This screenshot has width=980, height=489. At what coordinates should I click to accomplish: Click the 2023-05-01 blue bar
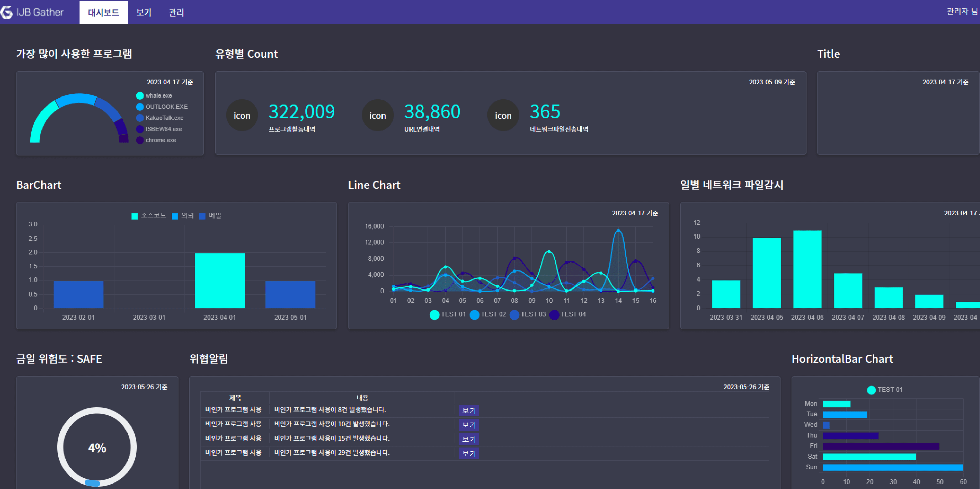point(290,295)
